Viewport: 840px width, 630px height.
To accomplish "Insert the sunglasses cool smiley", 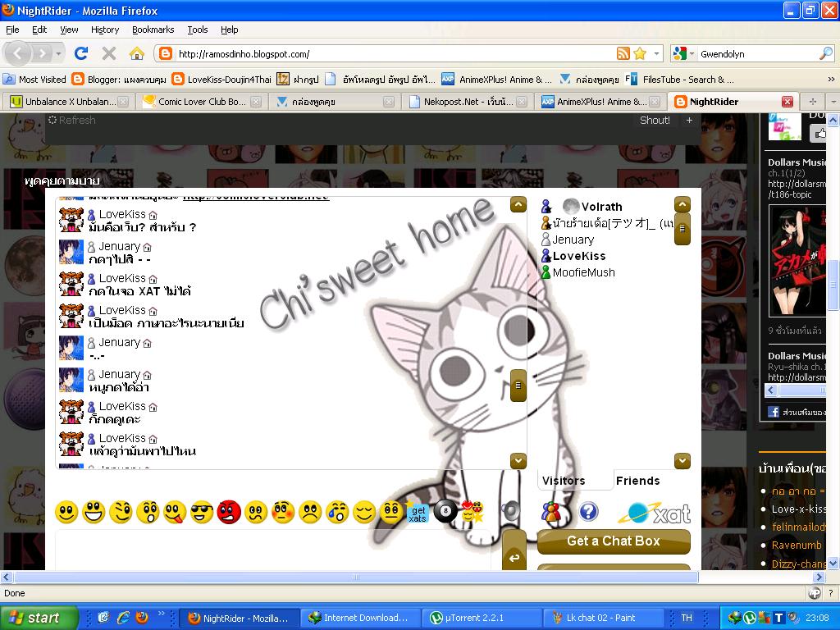I will pos(202,512).
